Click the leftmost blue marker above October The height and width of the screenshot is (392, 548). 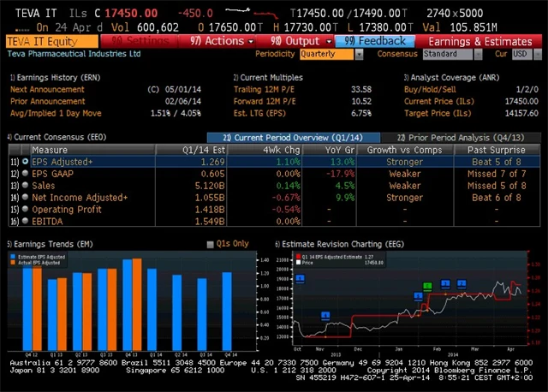click(x=300, y=278)
